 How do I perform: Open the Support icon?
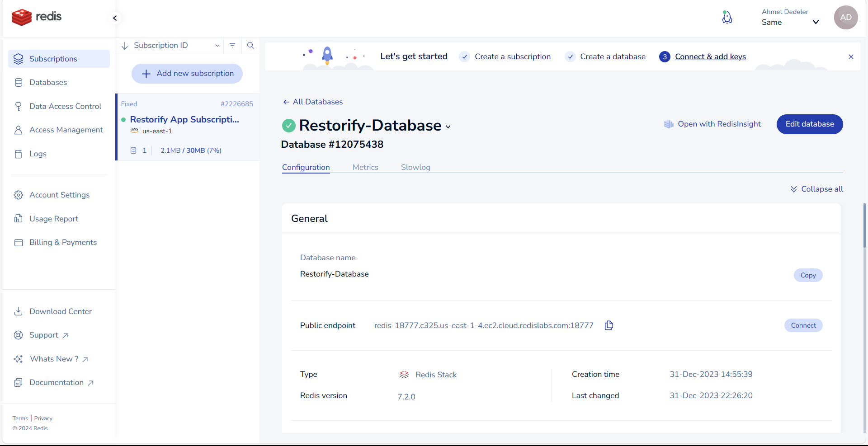point(19,335)
